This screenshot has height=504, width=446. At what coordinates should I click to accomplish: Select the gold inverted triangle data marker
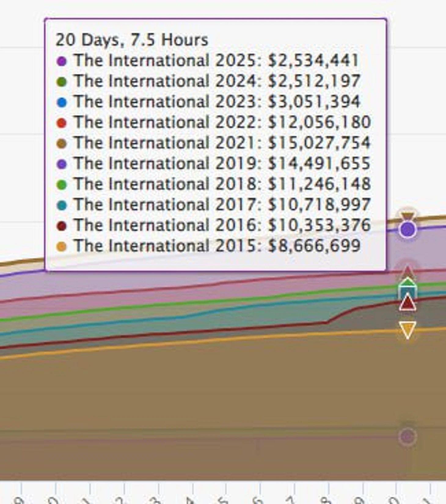pyautogui.click(x=408, y=330)
